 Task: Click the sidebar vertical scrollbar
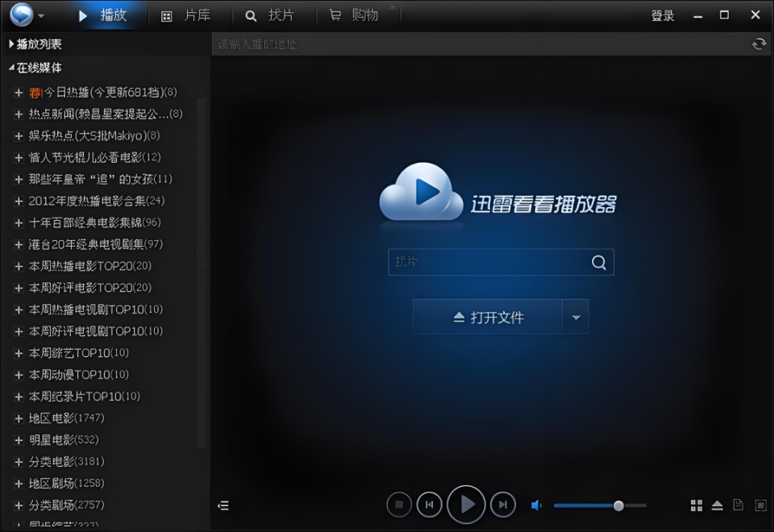(x=201, y=273)
